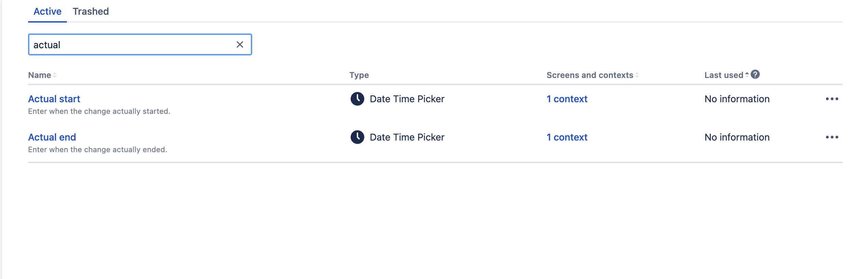Image resolution: width=868 pixels, height=279 pixels.
Task: Click No information for Actual end
Action: coord(737,137)
